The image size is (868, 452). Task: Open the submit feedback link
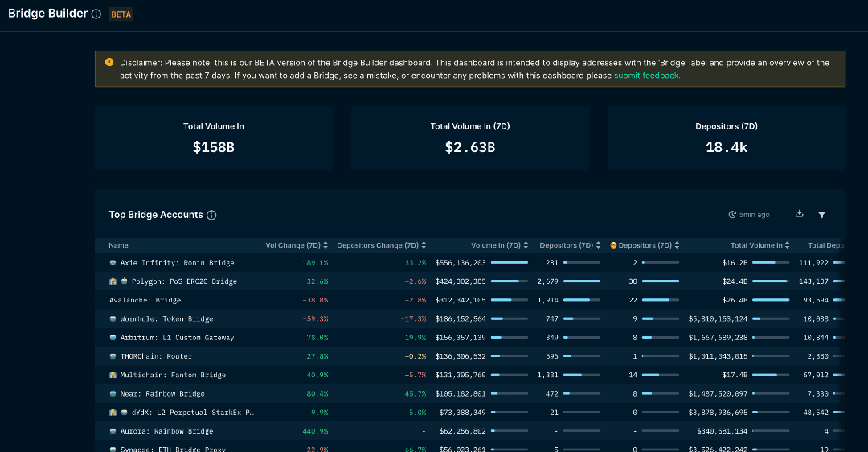(x=646, y=76)
